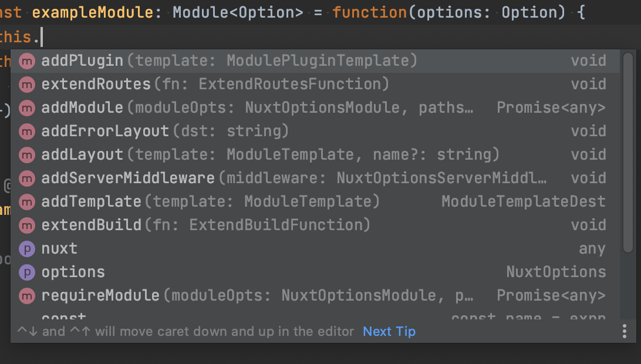Click the method icon beside addLayout
Viewport: 641px width, 364px height.
27,155
